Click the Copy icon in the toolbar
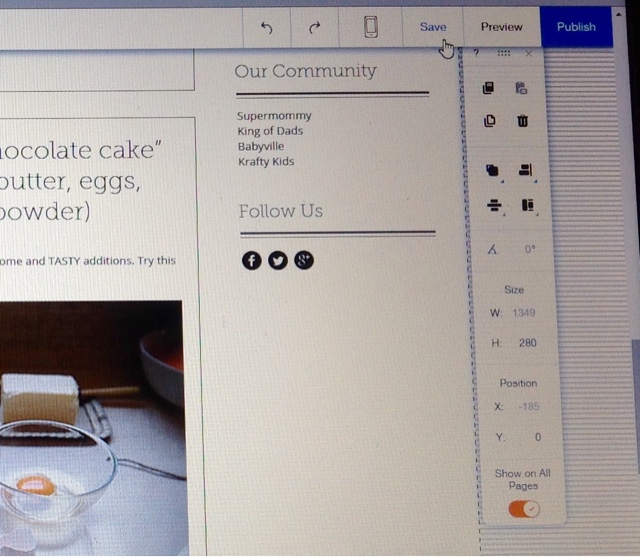The width and height of the screenshot is (640, 557). click(x=488, y=88)
